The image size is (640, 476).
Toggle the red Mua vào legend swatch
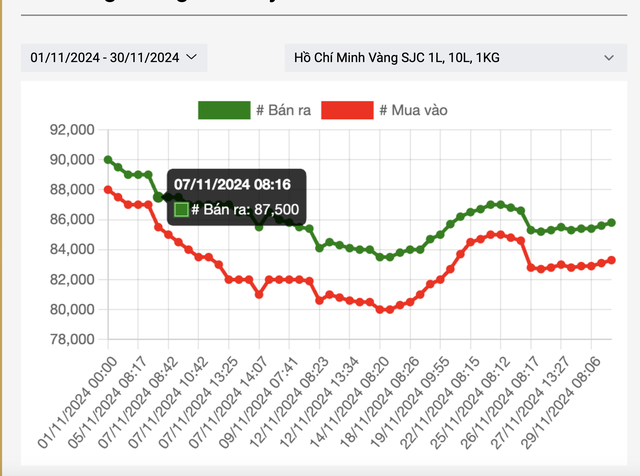(347, 110)
